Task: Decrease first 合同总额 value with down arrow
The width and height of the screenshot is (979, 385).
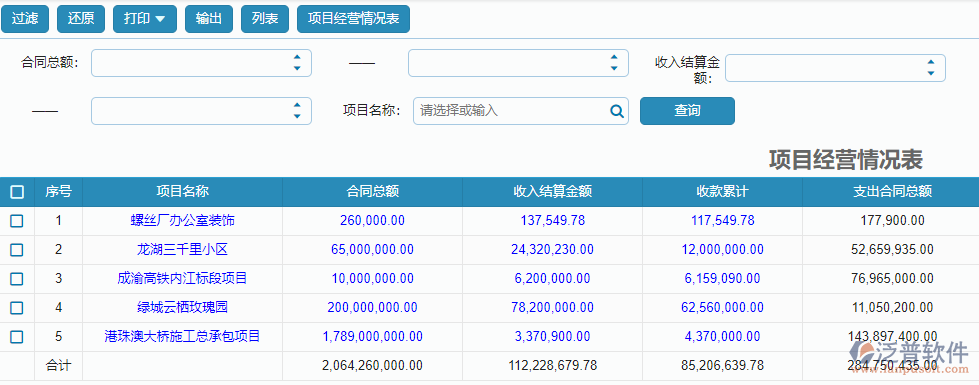Action: click(x=297, y=68)
